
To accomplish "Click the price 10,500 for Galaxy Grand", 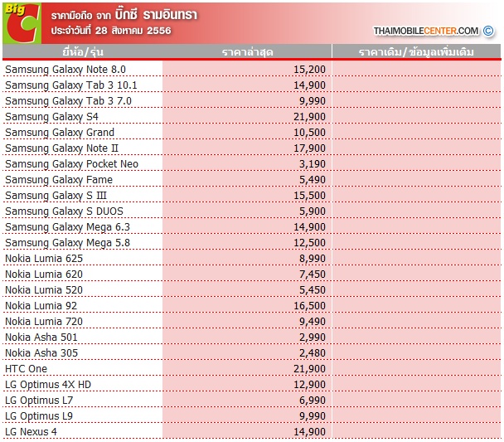I will pyautogui.click(x=309, y=133).
